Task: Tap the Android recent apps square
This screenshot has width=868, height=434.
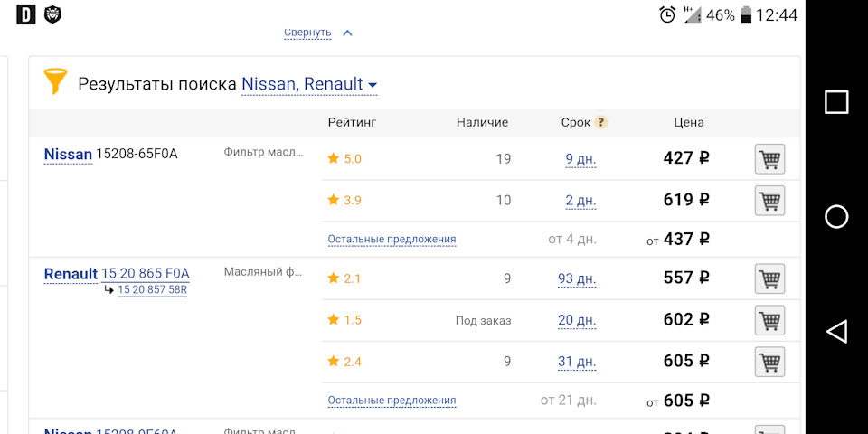Action: [836, 102]
